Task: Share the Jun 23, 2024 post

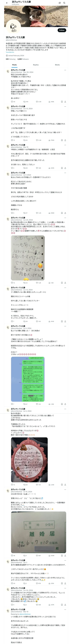Action: coord(65,283)
